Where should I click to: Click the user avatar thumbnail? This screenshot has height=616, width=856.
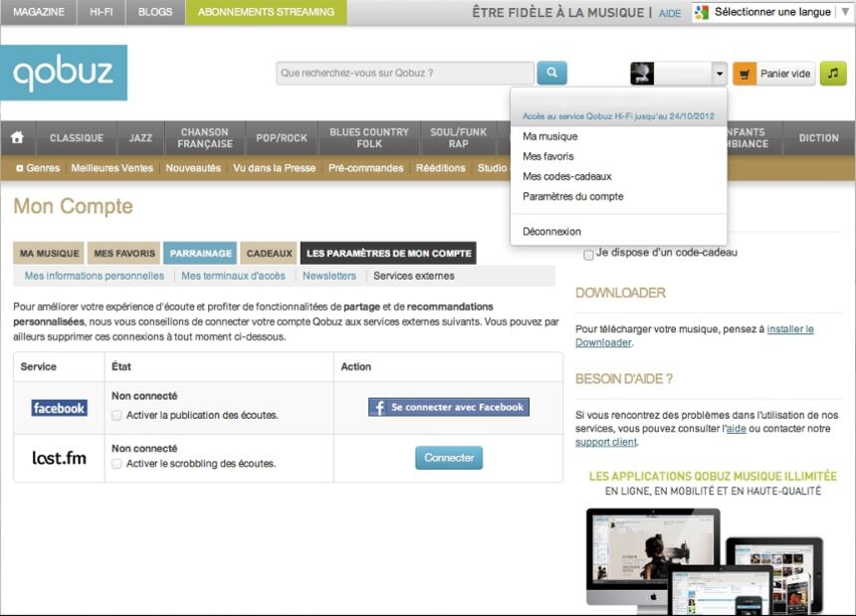pyautogui.click(x=642, y=73)
